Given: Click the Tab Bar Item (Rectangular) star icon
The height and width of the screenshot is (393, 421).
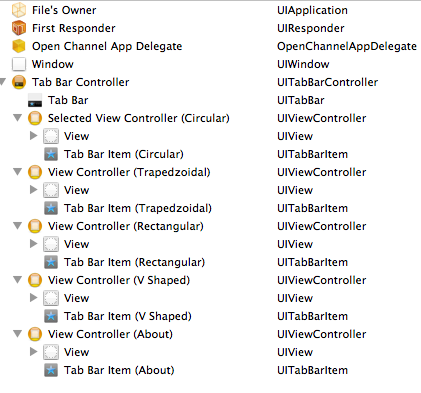Looking at the screenshot, I should pyautogui.click(x=51, y=262).
